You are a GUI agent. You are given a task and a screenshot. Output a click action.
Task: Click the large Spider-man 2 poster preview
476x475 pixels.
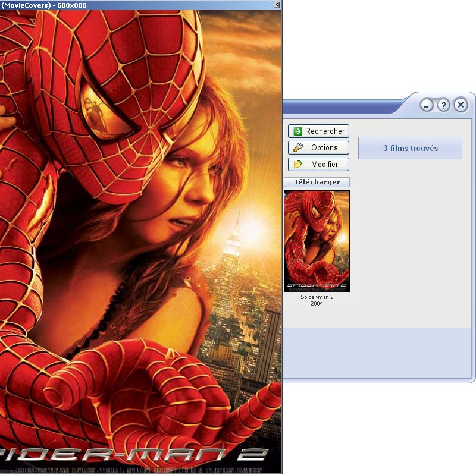click(x=140, y=242)
